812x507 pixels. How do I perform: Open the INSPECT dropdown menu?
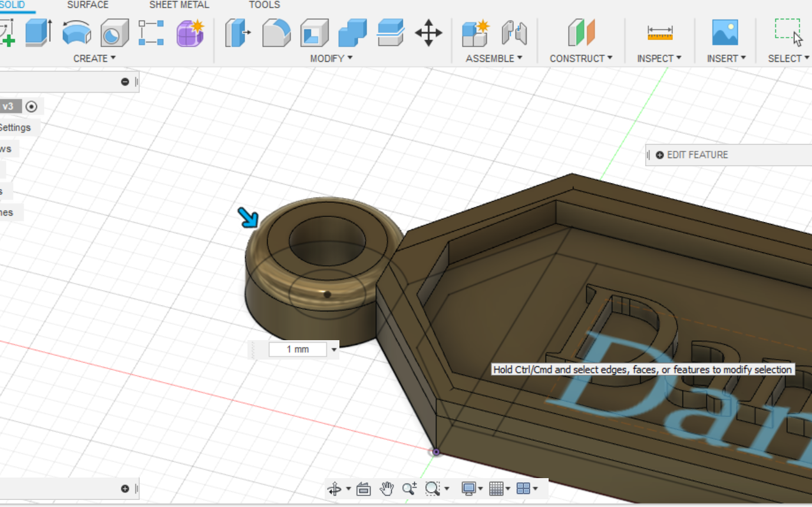pos(659,58)
